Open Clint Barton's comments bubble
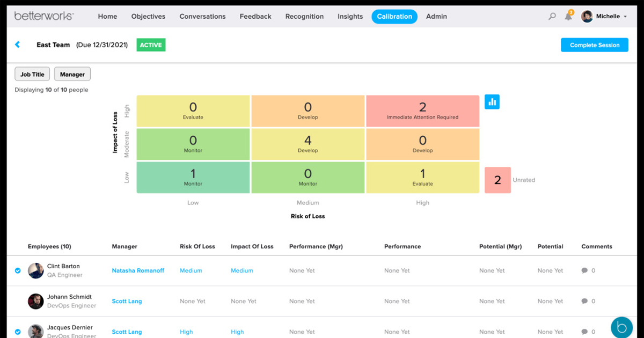Viewport: 644px width, 338px height. pos(584,271)
